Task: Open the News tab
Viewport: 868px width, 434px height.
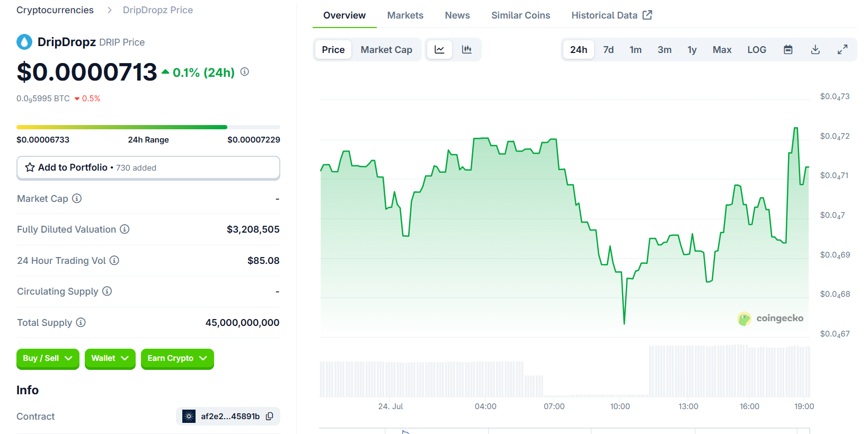Action: pos(457,15)
